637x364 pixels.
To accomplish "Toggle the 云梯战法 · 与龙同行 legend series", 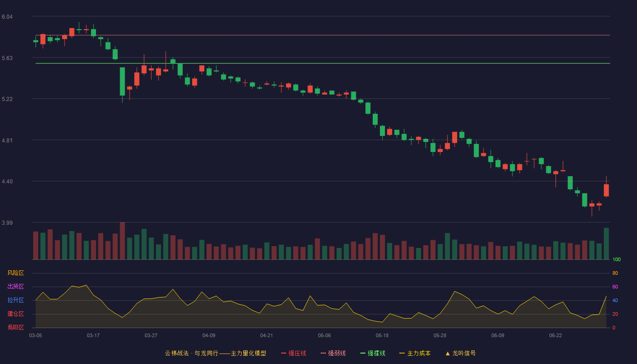I will tap(215, 353).
